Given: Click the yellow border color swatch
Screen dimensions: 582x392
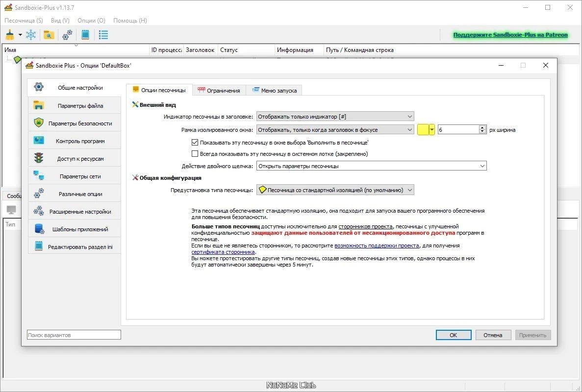Looking at the screenshot, I should pos(423,129).
